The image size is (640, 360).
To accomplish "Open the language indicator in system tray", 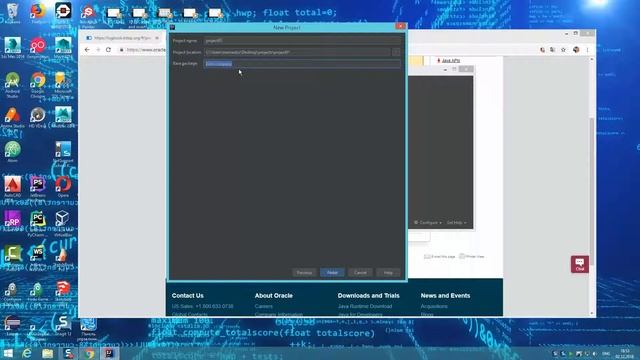I will point(606,353).
